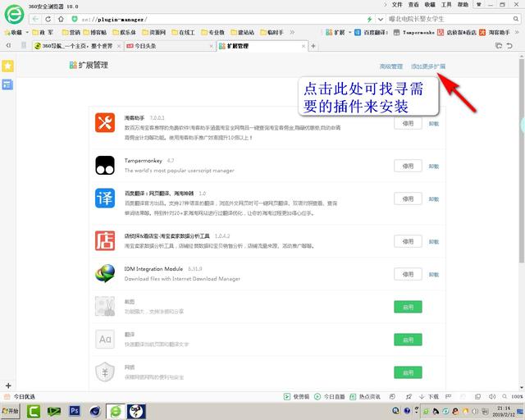Open the skin changer shirt icon
Viewport: 525px width, 420px height.
(479, 5)
